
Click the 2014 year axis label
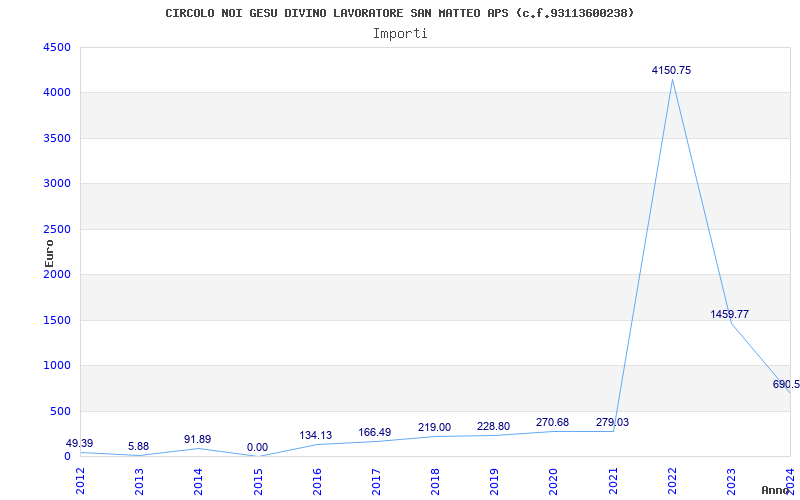click(198, 481)
